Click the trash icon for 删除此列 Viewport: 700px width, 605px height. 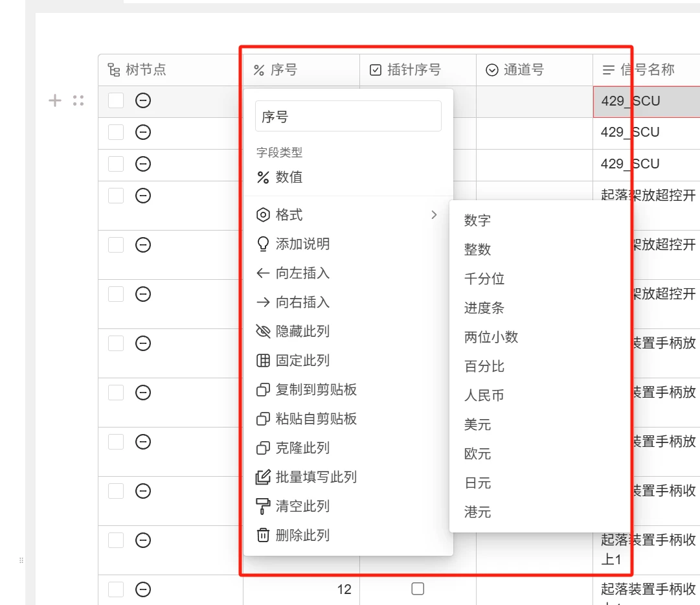tap(263, 535)
